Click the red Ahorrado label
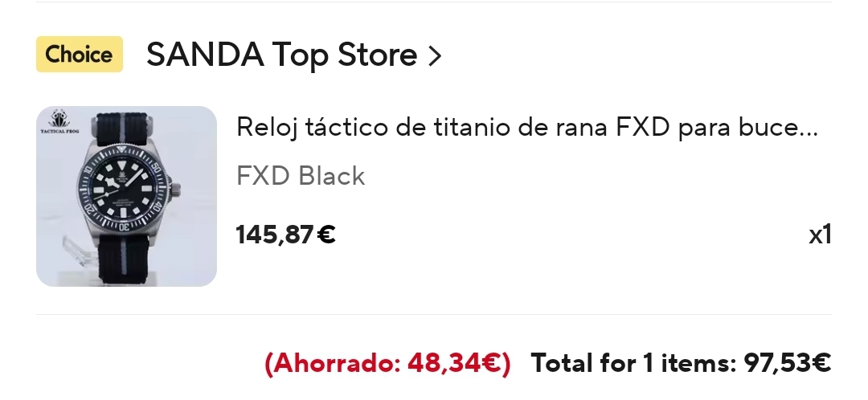This screenshot has height=400, width=868. (x=332, y=363)
